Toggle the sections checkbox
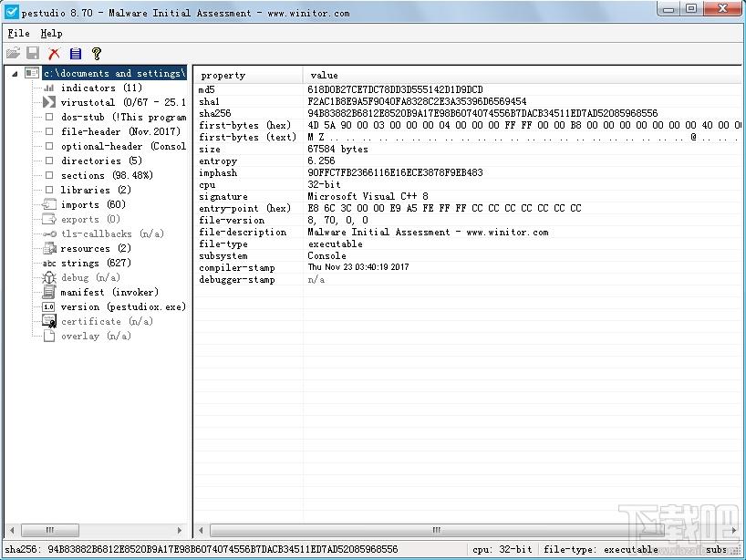Viewport: 746px width, 560px height. click(49, 175)
